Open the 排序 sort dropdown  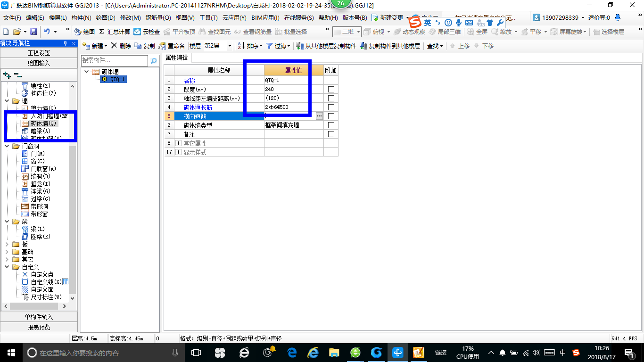[250, 46]
